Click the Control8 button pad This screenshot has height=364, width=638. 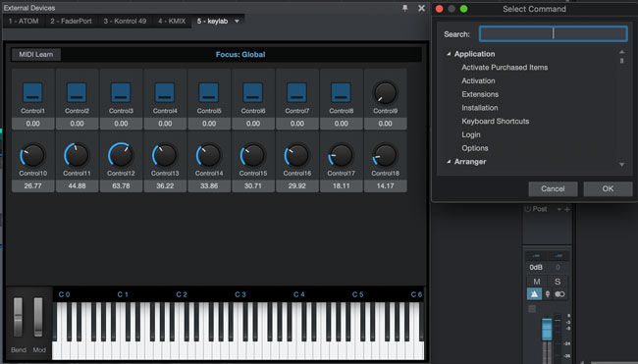341,92
